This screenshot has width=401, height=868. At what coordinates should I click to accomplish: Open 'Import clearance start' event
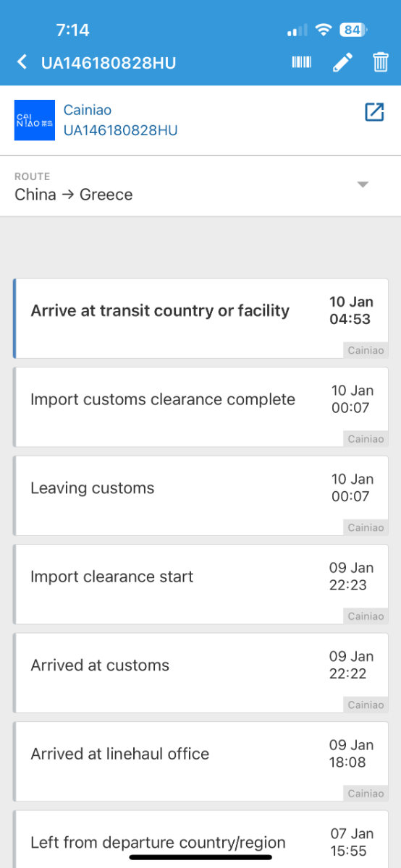(x=200, y=584)
